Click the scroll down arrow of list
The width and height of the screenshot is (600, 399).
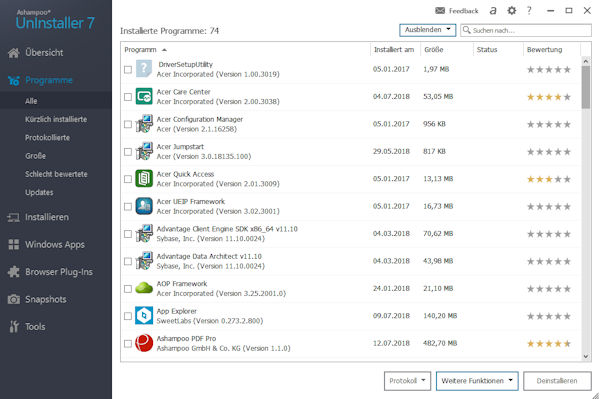coord(586,357)
